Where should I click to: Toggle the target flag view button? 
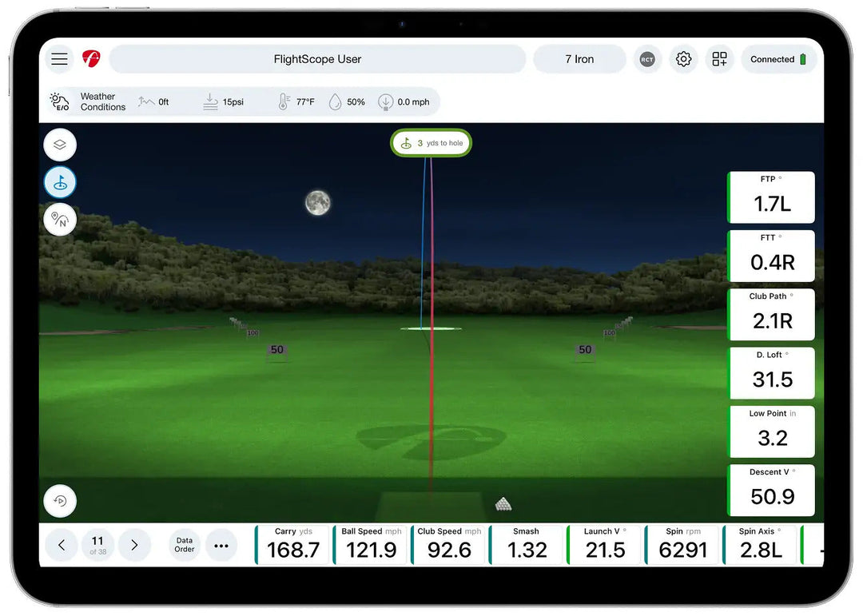point(60,182)
